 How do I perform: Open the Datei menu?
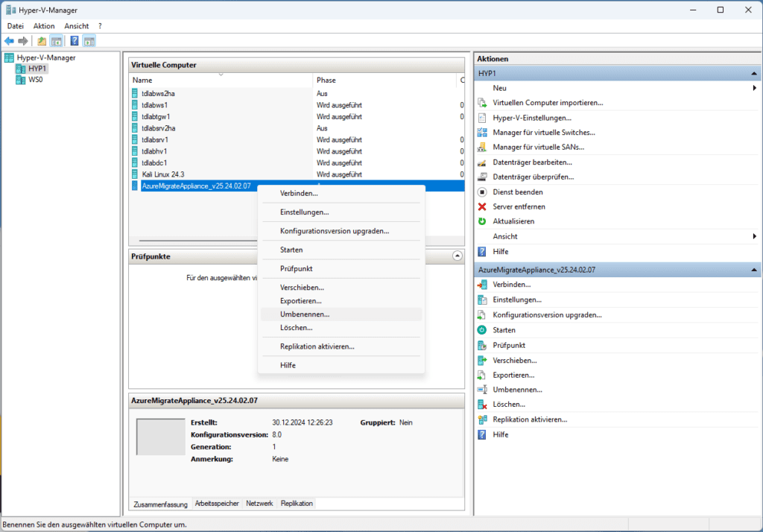coord(16,26)
